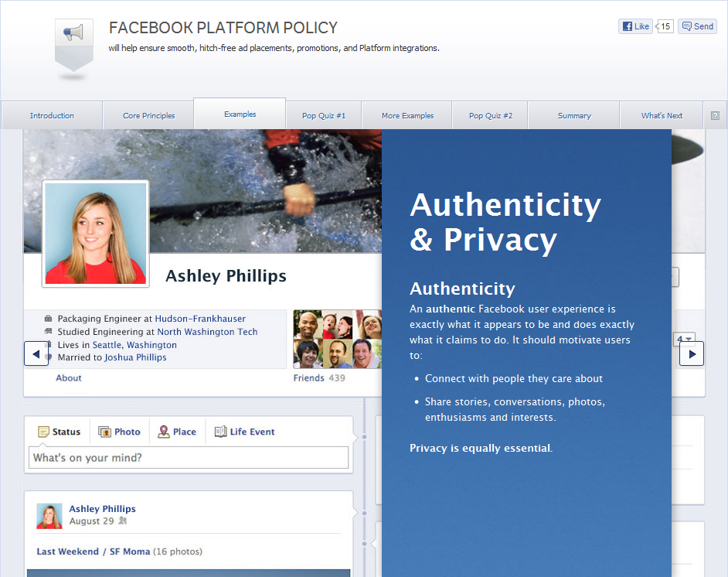This screenshot has height=577, width=728.
Task: Click 'Privacy is equally essential.' text
Action: pyautogui.click(x=481, y=449)
